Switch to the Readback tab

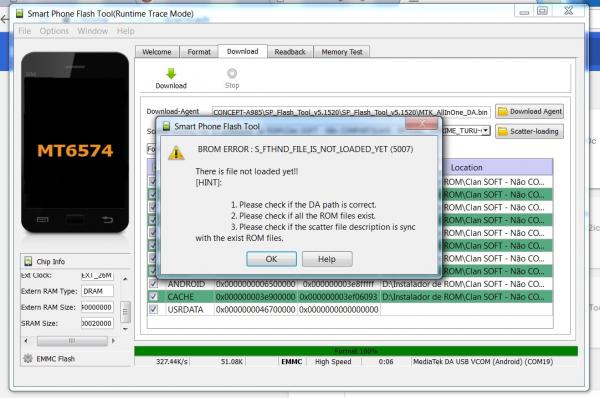[x=290, y=52]
